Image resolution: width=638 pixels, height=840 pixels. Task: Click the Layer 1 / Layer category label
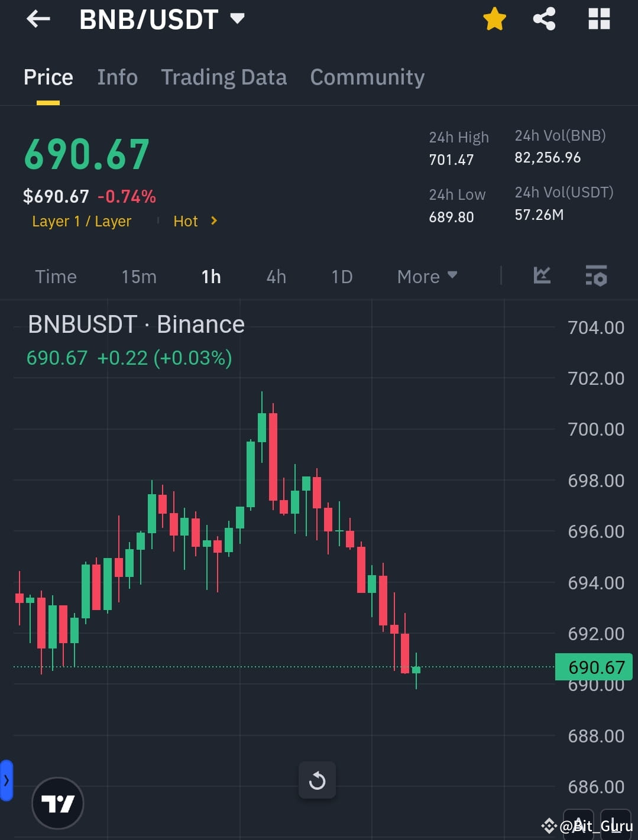click(82, 220)
